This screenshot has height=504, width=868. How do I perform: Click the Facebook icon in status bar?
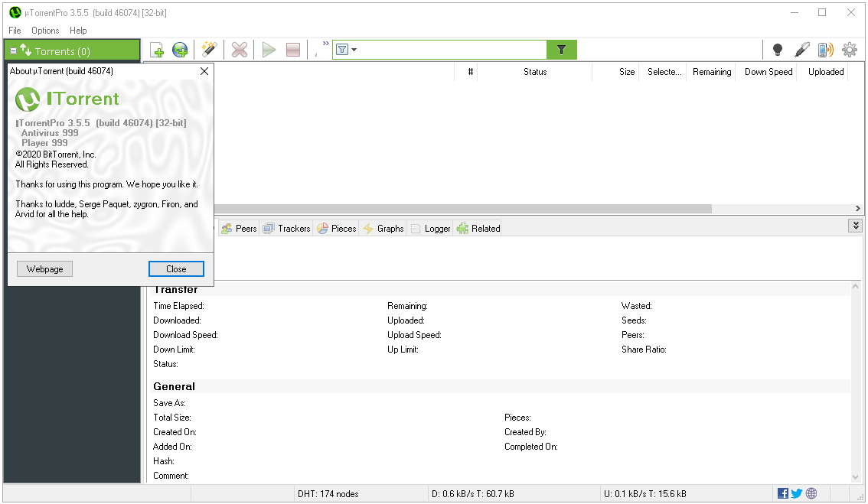pos(783,493)
